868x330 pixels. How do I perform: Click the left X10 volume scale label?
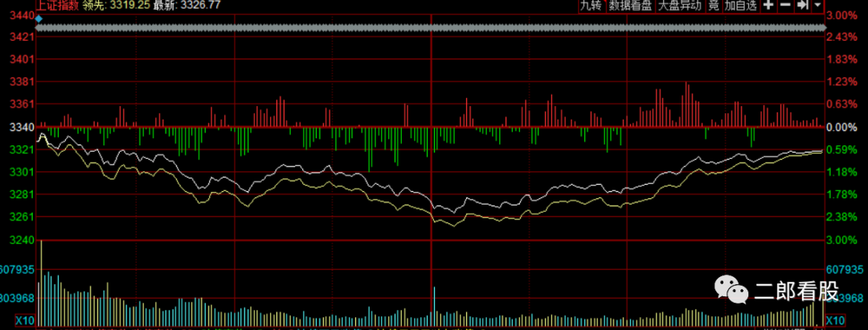24,320
